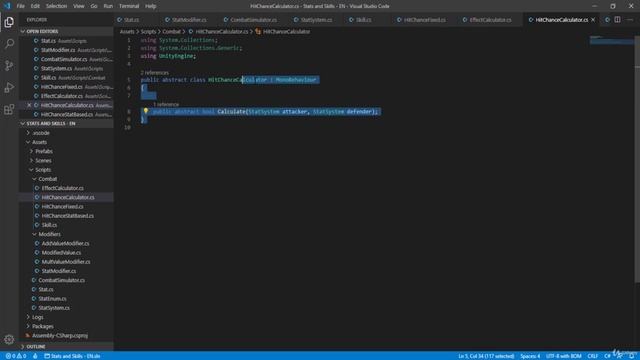Click the HitChanceCalculator class breadcrumb
The image size is (640, 360).
click(282, 31)
